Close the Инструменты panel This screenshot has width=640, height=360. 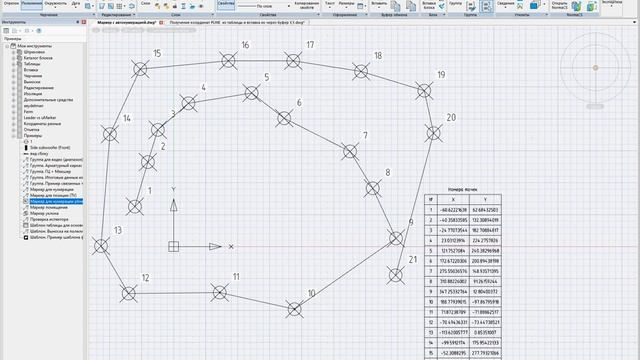pos(84,22)
